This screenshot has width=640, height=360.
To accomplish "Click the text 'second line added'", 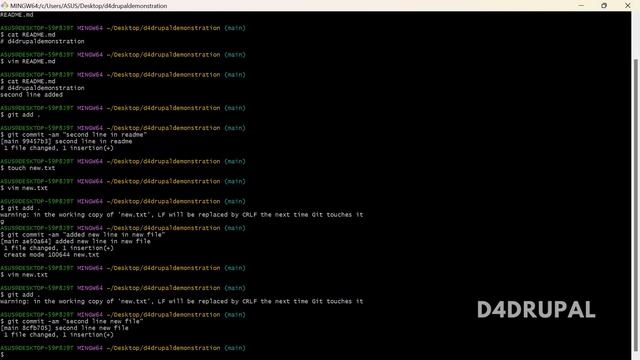I will 31,95.
